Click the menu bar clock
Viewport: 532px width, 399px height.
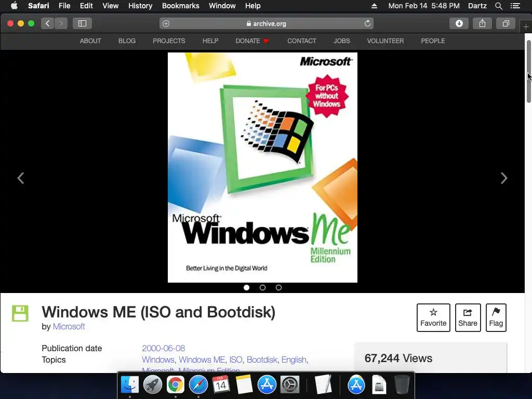(424, 6)
